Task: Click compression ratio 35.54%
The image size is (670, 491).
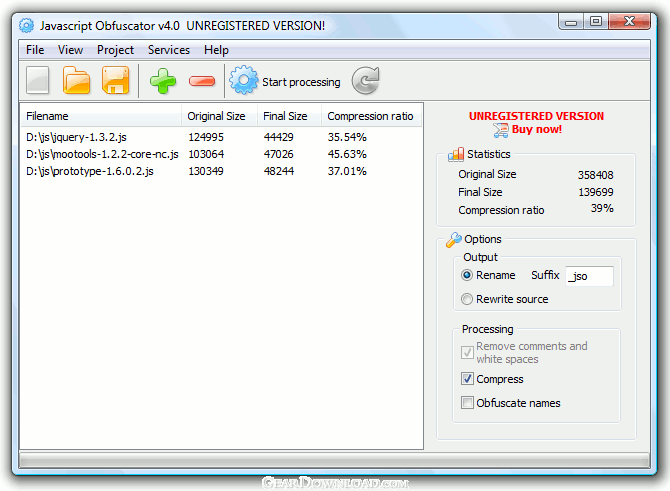Action: tap(347, 137)
